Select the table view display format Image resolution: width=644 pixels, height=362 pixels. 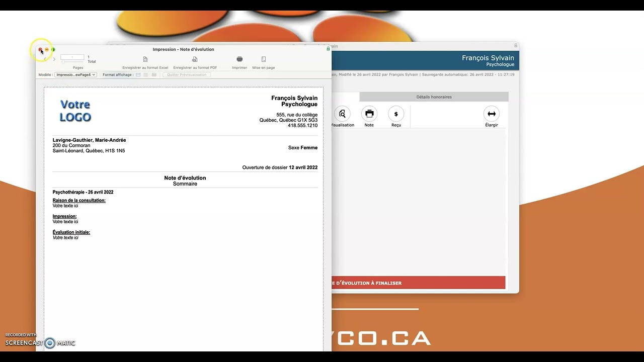pyautogui.click(x=154, y=75)
